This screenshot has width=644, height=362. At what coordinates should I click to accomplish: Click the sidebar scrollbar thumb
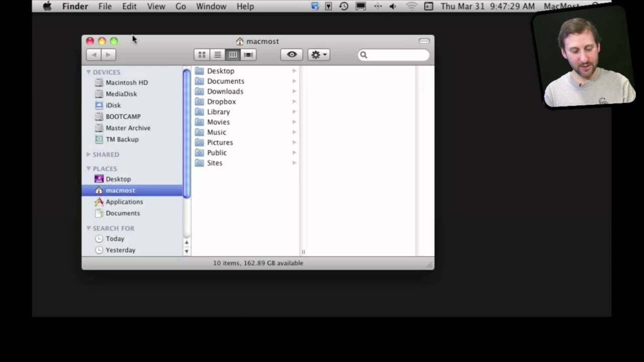click(187, 133)
